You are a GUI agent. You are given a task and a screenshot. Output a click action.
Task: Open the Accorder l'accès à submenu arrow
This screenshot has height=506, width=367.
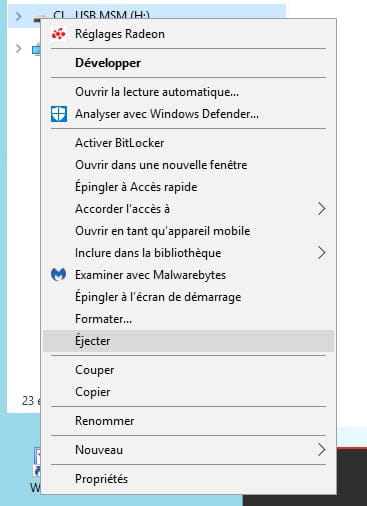pyautogui.click(x=321, y=209)
